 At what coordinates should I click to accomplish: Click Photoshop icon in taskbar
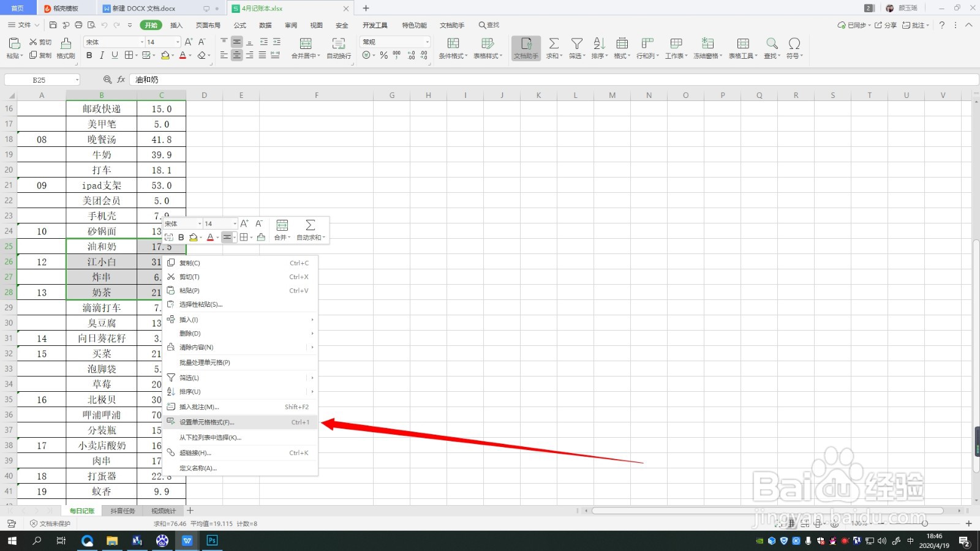tap(212, 541)
